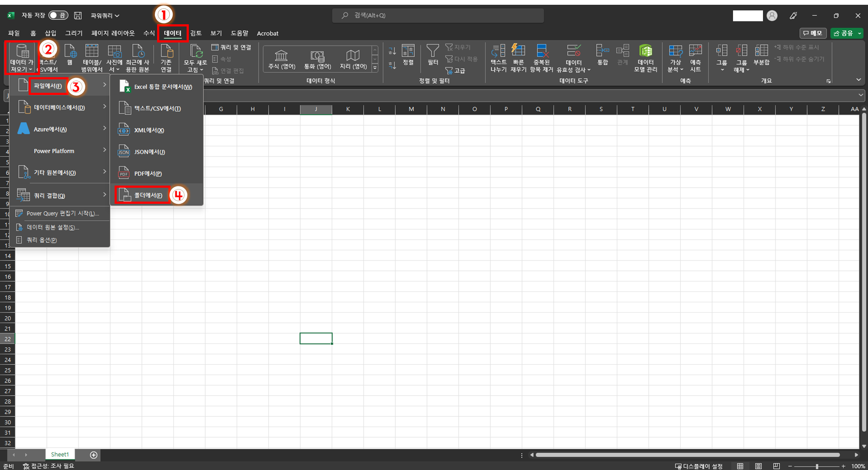
Task: Switch to Page Break Preview in status bar
Action: coord(776,466)
